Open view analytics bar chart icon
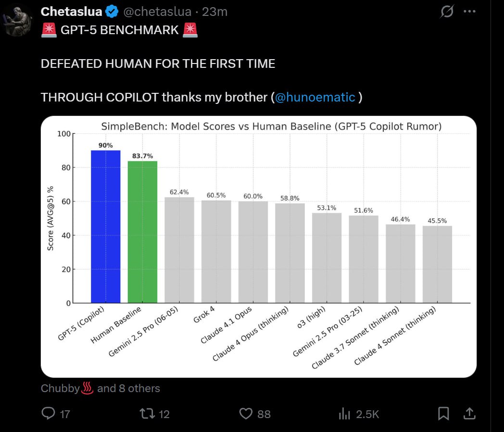Screen dimensions: 504x432 tap(344, 414)
